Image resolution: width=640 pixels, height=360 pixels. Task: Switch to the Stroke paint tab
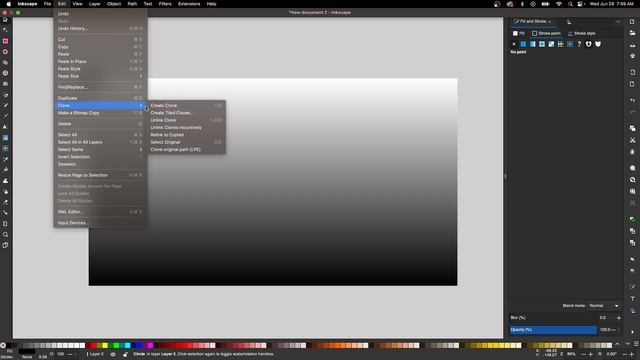pos(546,33)
